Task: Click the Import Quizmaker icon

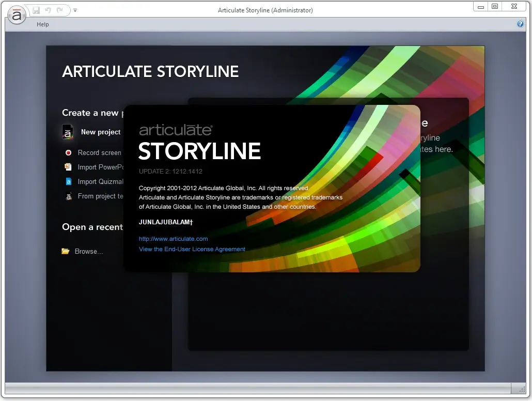Action: click(68, 182)
